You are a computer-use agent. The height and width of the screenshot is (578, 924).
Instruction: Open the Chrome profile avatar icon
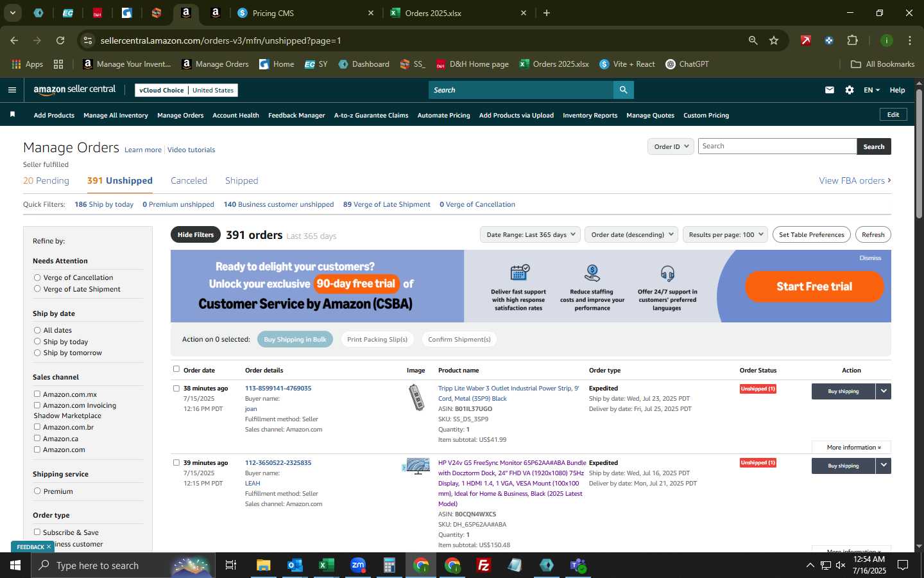(887, 40)
